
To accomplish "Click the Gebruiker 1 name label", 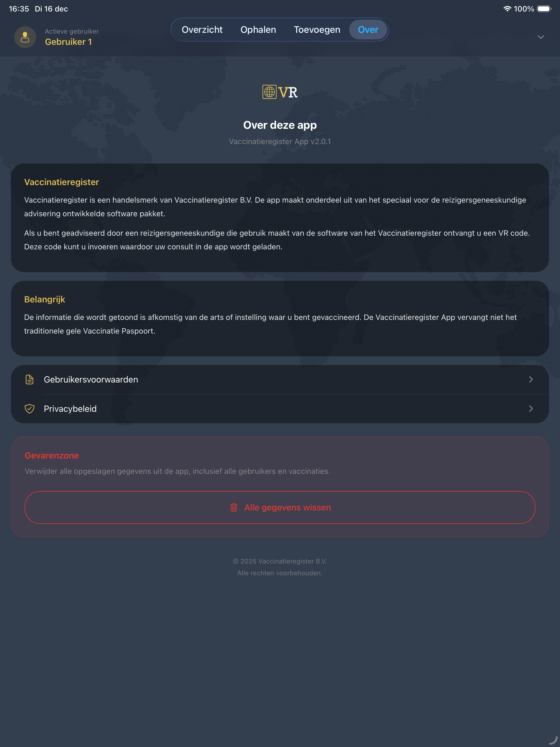I will coord(68,42).
